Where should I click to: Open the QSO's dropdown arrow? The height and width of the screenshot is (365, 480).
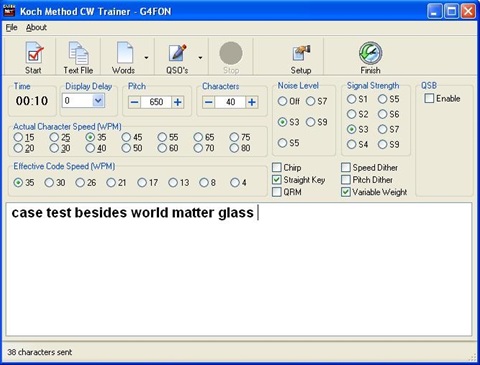click(x=200, y=58)
